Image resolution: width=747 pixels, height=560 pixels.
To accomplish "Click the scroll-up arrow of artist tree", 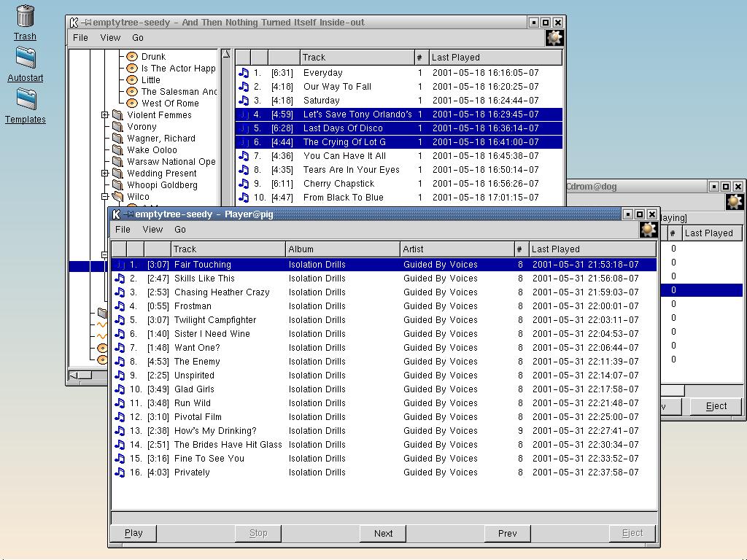I will pyautogui.click(x=226, y=54).
